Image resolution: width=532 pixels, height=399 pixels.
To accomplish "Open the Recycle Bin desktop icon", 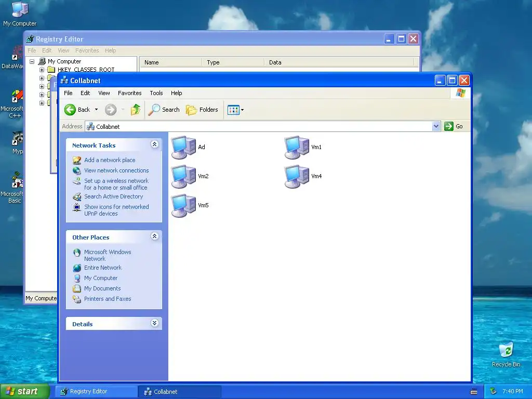I will 506,354.
